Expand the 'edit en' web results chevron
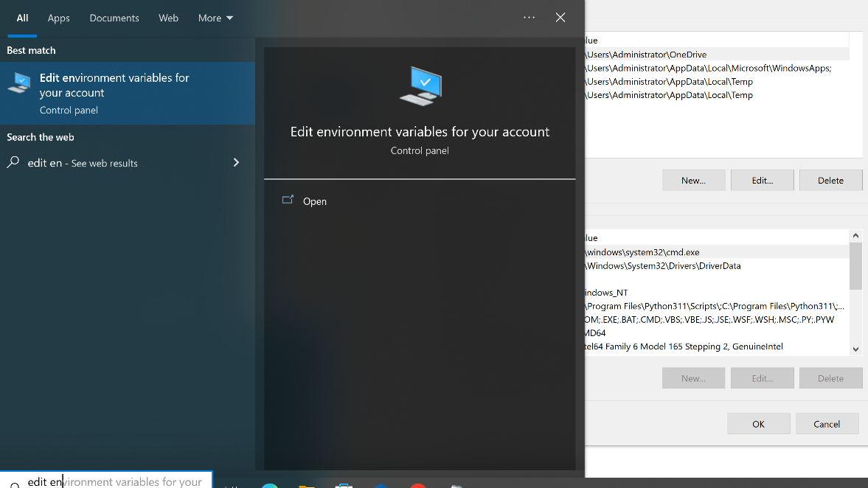This screenshot has width=868, height=488. (x=236, y=163)
